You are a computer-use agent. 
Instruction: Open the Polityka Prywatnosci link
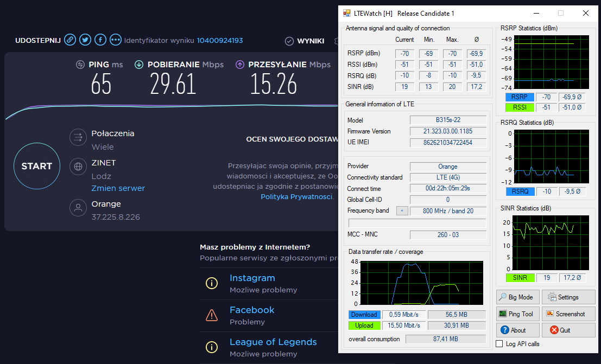[296, 196]
